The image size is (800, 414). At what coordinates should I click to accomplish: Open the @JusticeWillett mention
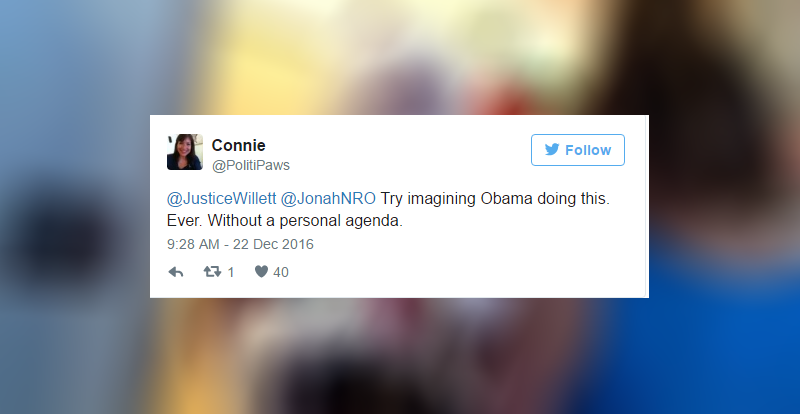click(221, 199)
